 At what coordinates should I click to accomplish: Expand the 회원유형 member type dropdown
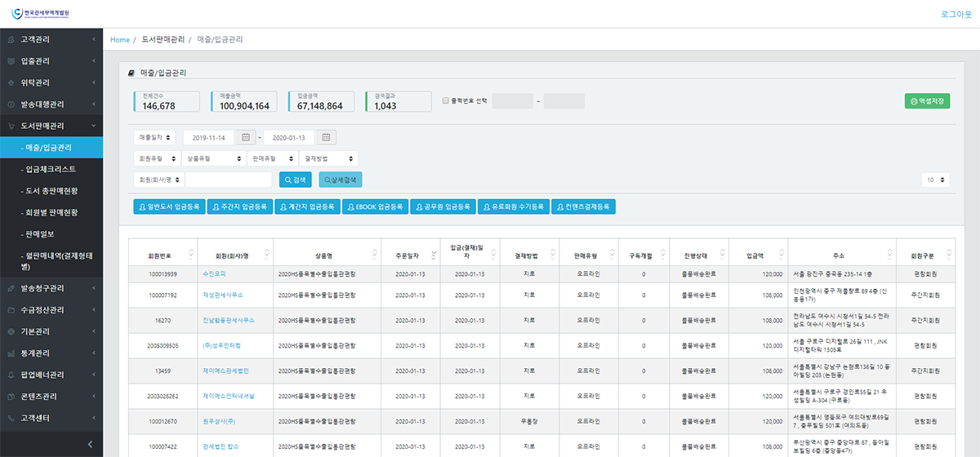[157, 158]
